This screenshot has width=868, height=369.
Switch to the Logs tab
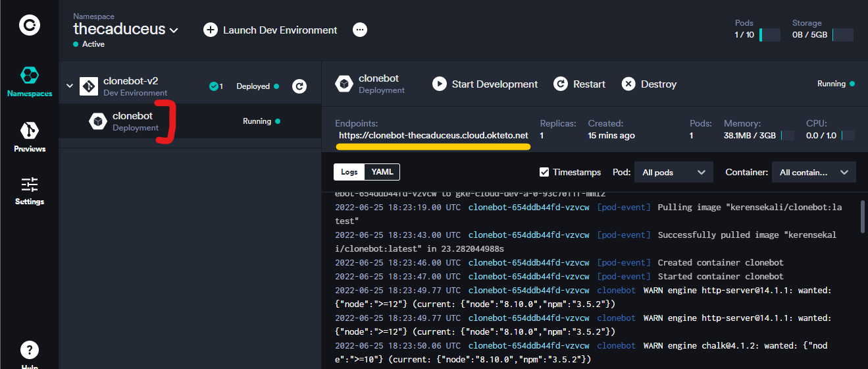(349, 172)
